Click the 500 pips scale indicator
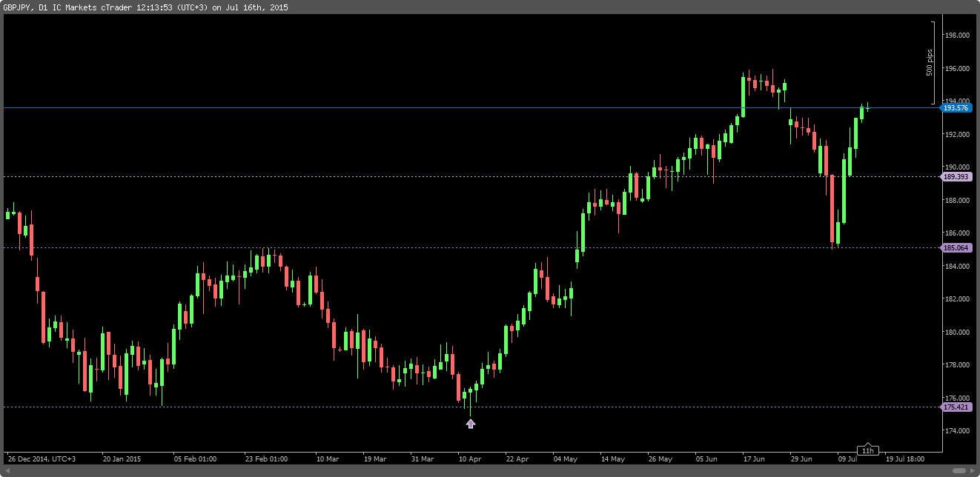The image size is (980, 477). (x=930, y=62)
